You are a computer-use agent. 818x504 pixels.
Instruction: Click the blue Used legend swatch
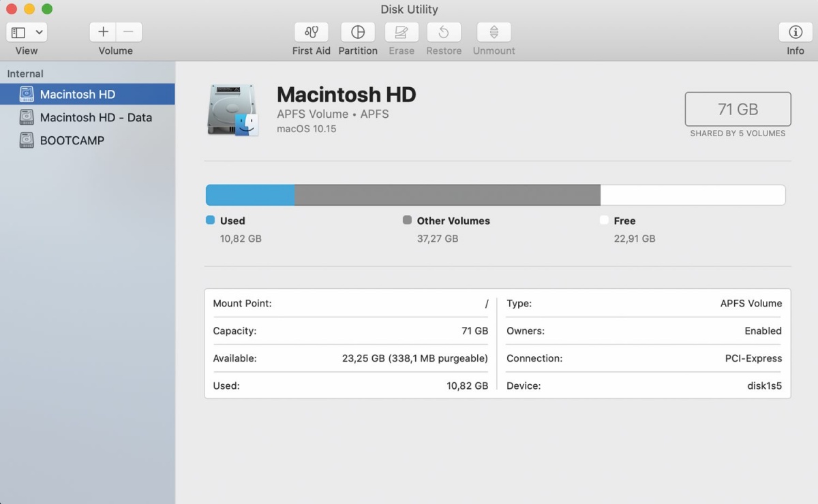[210, 220]
